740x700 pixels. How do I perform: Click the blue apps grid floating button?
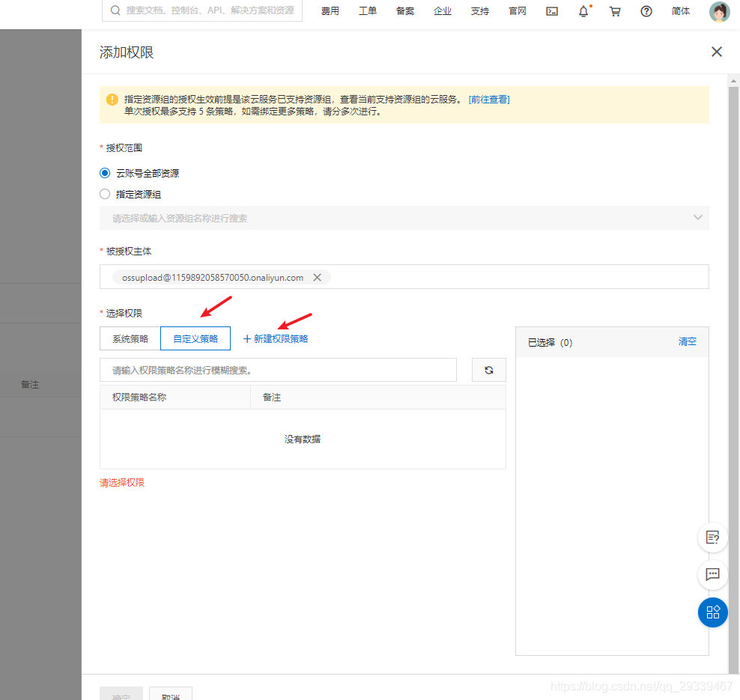tap(712, 612)
